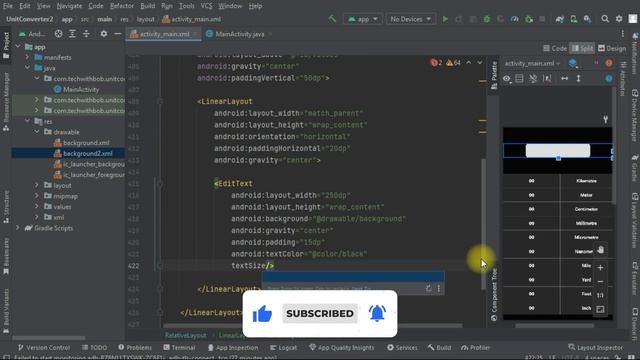Click the default margins icon in design toolbar

pos(547,78)
